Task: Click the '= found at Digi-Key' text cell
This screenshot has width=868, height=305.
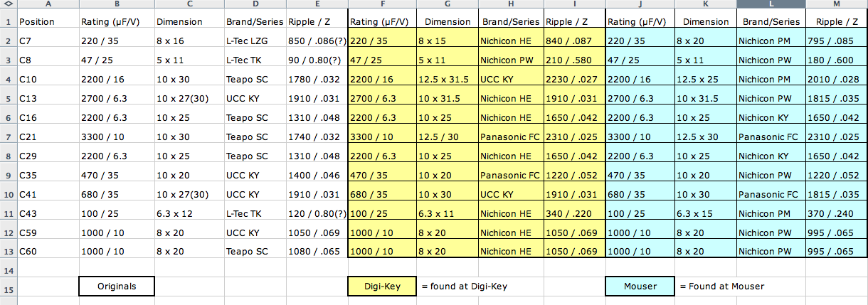Action: point(463,287)
